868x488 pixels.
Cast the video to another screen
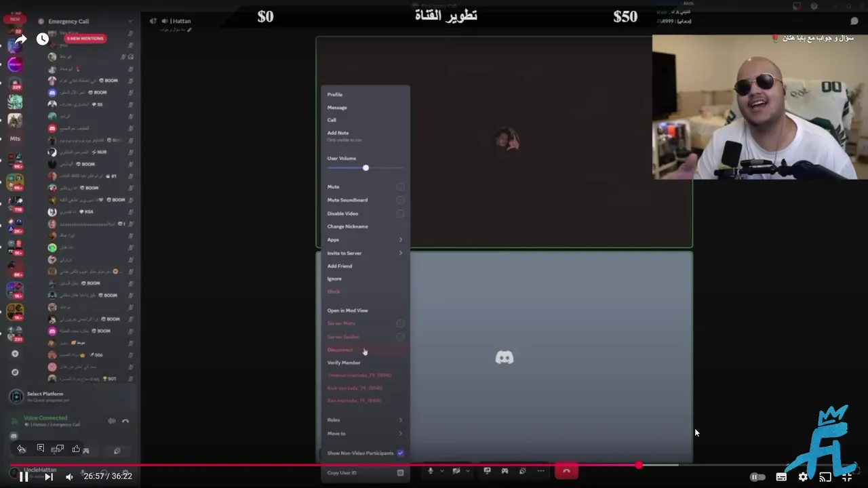825,476
